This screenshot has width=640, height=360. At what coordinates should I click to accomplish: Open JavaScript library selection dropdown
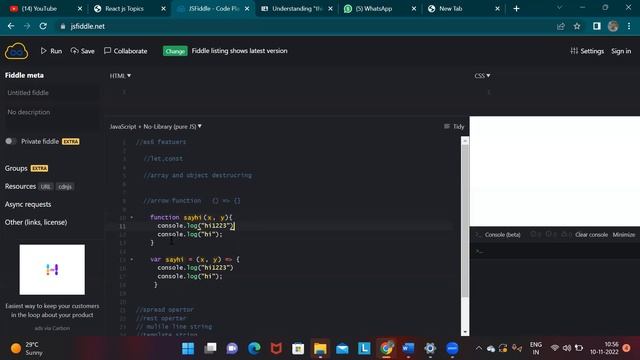click(156, 127)
